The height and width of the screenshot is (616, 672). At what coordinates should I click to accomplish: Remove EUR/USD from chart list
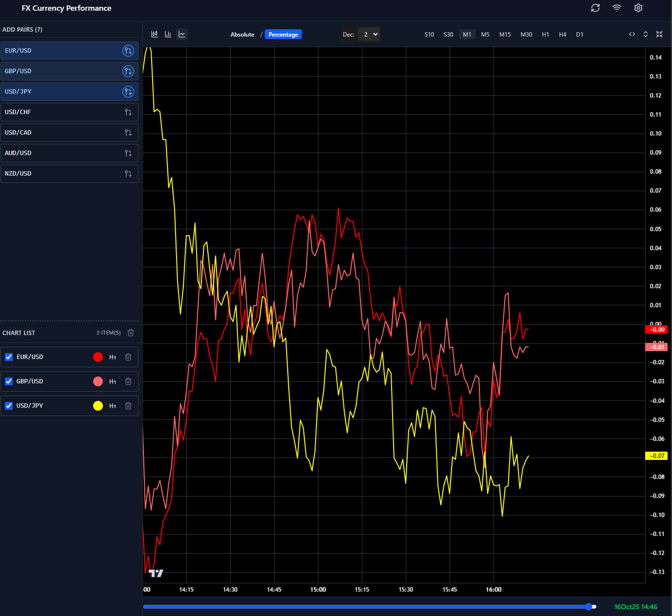pos(128,357)
